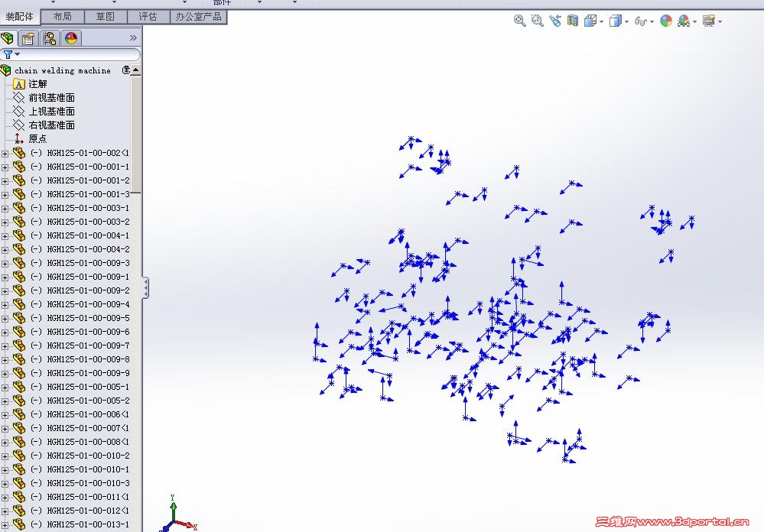
Task: Click the Edit Appearance color ball icon
Action: coord(665,21)
